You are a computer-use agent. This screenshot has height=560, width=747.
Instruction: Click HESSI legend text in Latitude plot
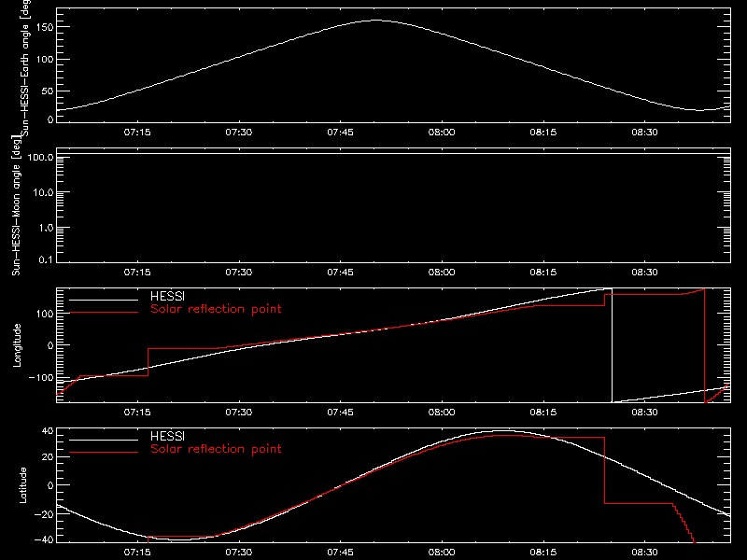point(167,436)
